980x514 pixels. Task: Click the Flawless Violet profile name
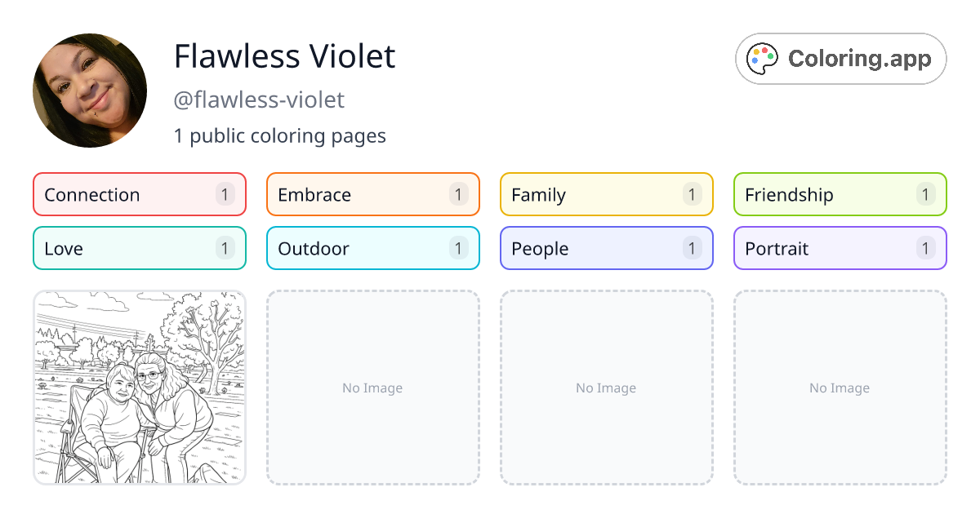pos(284,56)
